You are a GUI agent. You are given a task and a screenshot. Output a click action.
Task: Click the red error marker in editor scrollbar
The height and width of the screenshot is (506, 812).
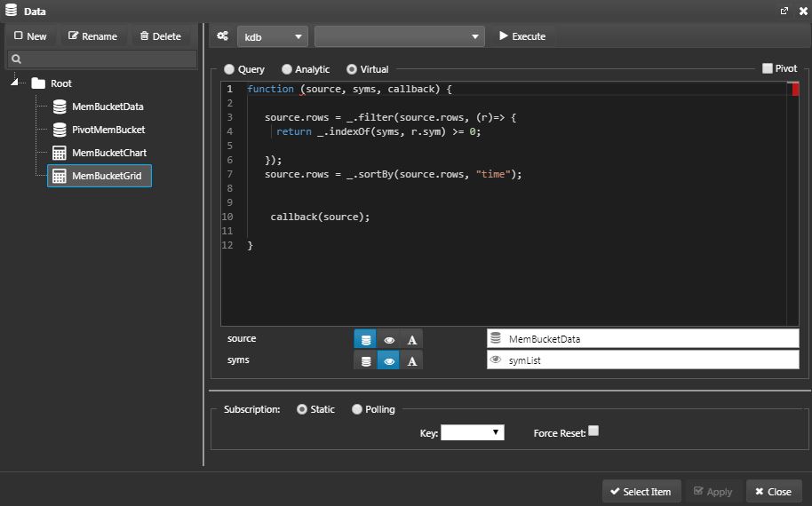(796, 89)
